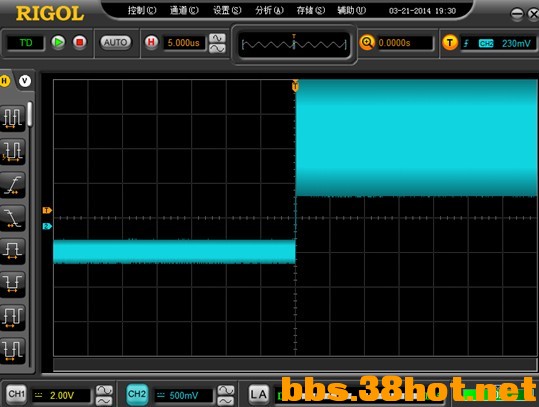Click the AUTO button
This screenshot has width=539, height=407.
click(116, 42)
